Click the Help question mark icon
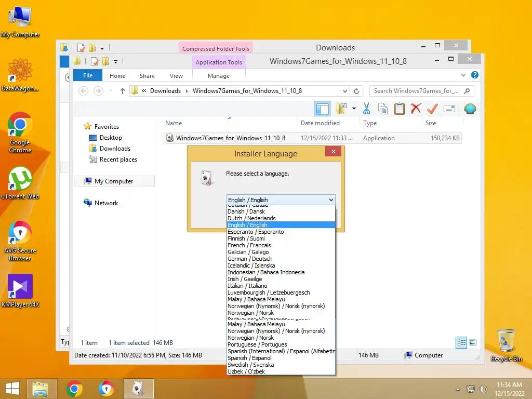The width and height of the screenshot is (532, 399). (475, 75)
